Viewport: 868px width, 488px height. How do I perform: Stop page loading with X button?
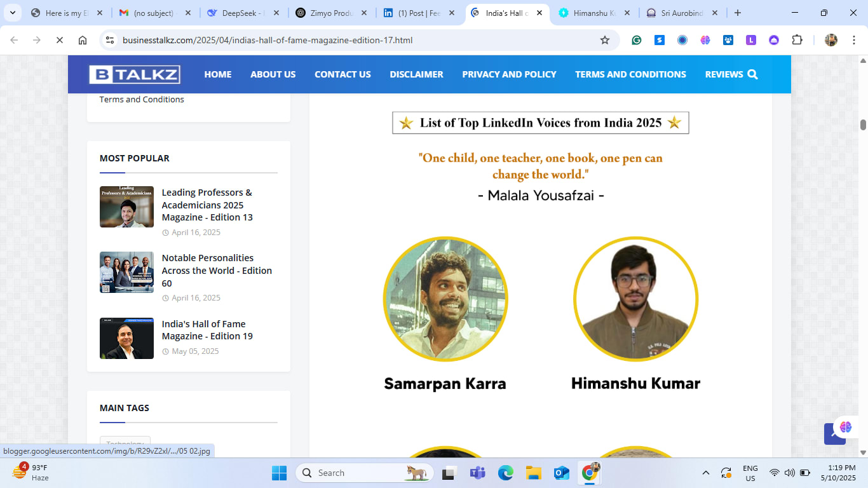(59, 40)
